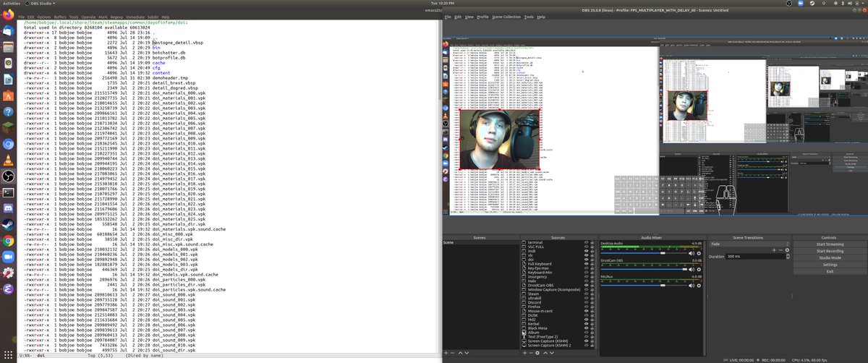Open DroidCam OBS audio settings gear
The width and height of the screenshot is (868, 363).
[x=699, y=269]
